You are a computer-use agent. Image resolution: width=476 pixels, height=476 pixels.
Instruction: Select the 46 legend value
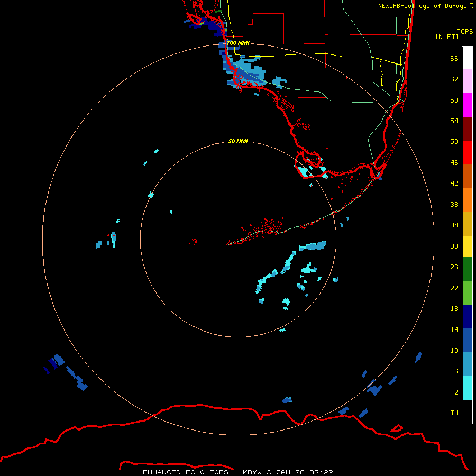454,163
